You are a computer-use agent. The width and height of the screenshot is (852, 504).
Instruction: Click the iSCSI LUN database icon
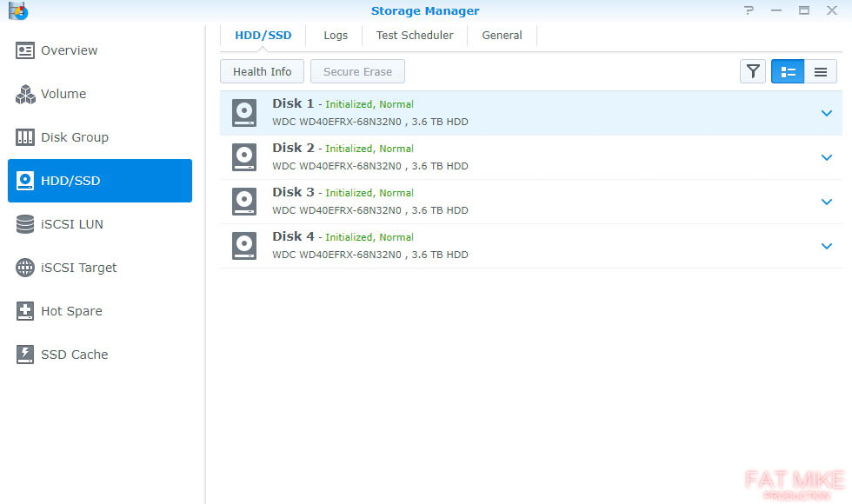click(25, 224)
